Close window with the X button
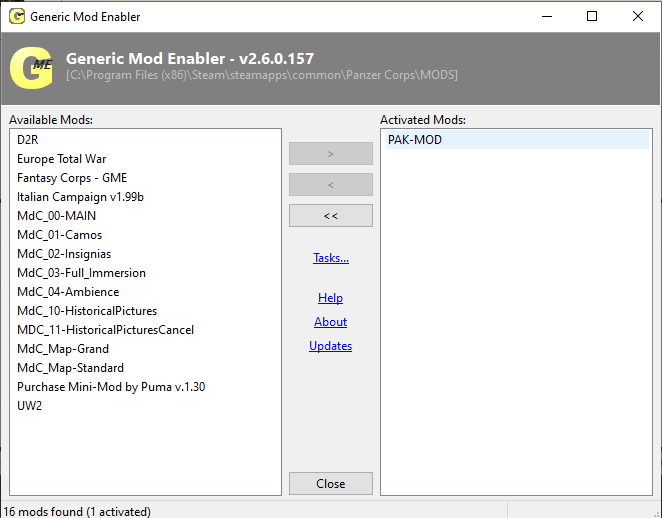Image resolution: width=662 pixels, height=518 pixels. point(638,16)
